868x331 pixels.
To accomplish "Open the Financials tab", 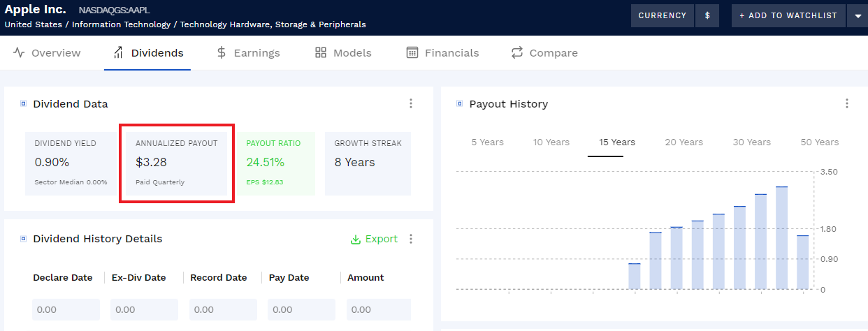I will tap(442, 53).
